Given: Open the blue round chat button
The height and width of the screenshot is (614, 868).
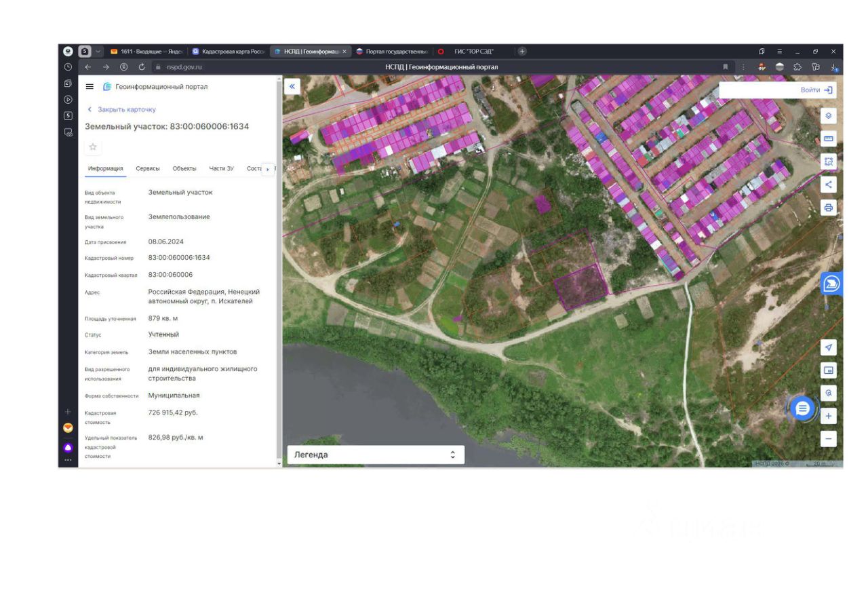Looking at the screenshot, I should pyautogui.click(x=803, y=408).
